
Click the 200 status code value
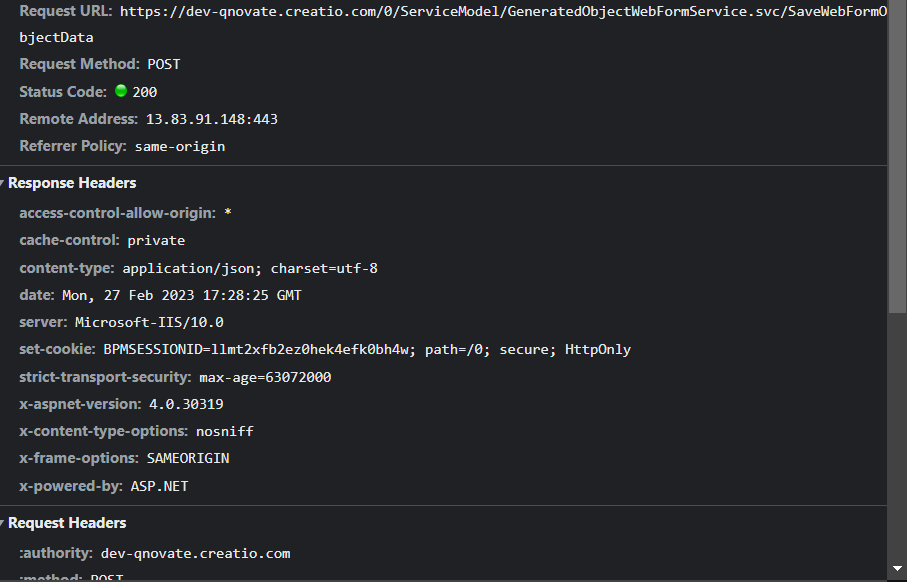[145, 92]
